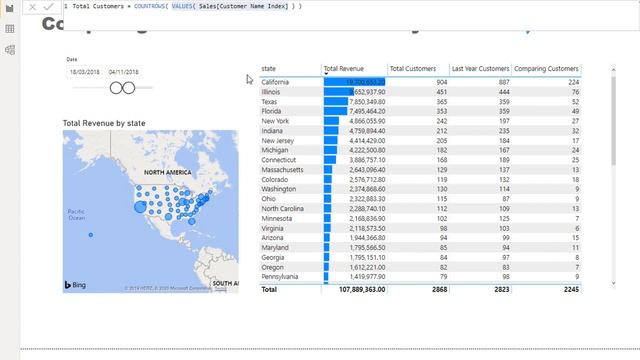Sort by Last Year Customers header
640x360 pixels.
480,69
